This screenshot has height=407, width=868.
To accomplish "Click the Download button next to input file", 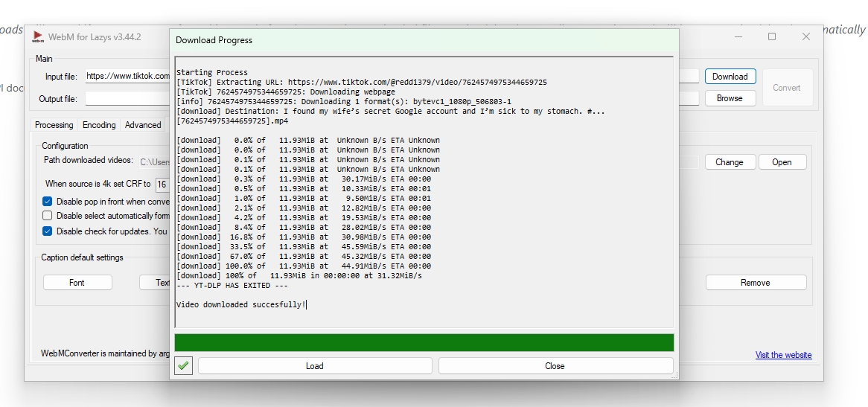I will [x=730, y=77].
